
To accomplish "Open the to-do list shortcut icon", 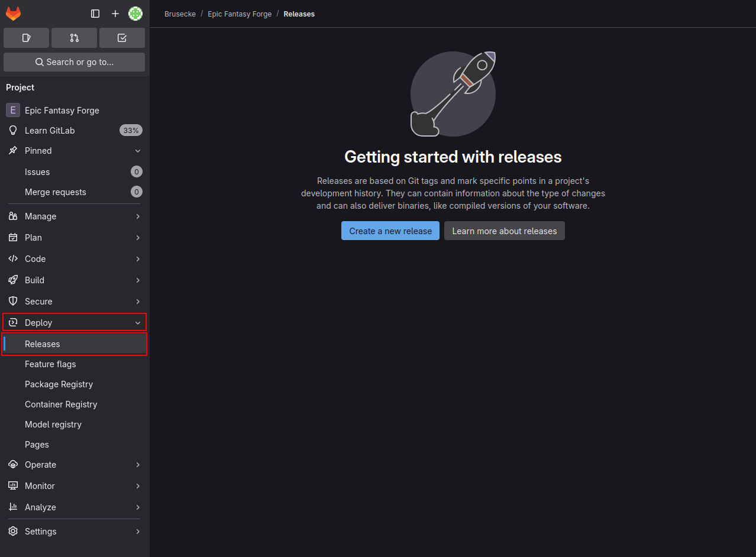I will pos(122,38).
